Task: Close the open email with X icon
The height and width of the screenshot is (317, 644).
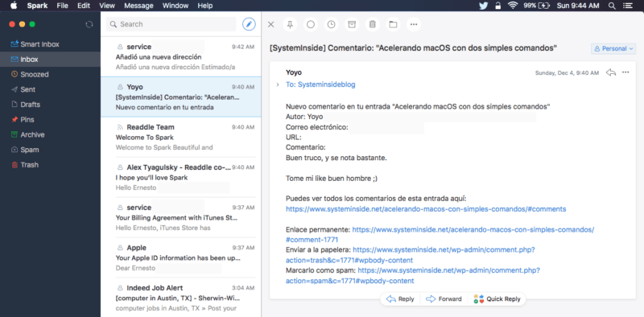Action: (270, 25)
